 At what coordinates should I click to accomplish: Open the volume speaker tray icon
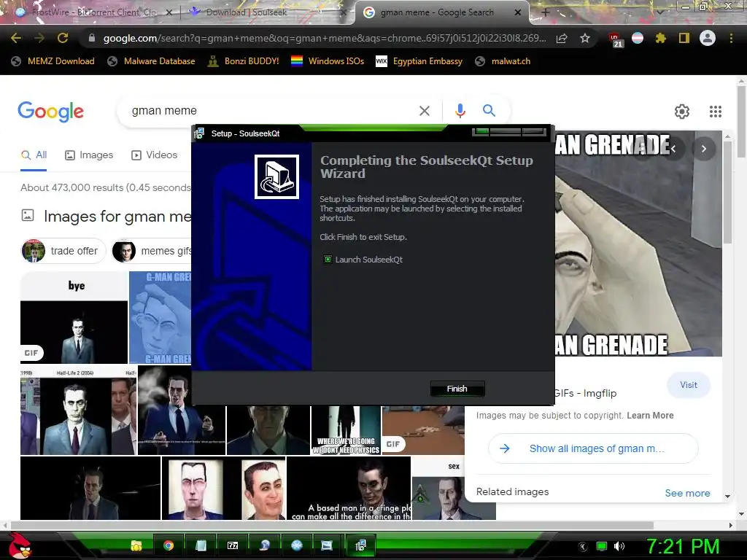pyautogui.click(x=619, y=546)
